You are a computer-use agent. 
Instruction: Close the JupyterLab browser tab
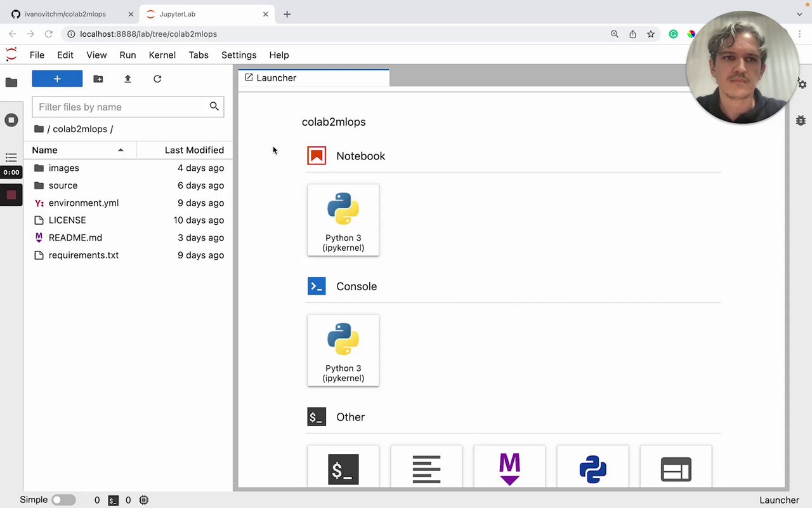click(x=266, y=14)
